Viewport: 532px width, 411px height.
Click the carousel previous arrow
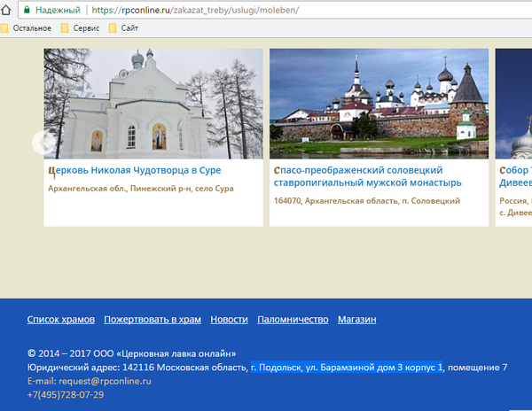tap(40, 142)
